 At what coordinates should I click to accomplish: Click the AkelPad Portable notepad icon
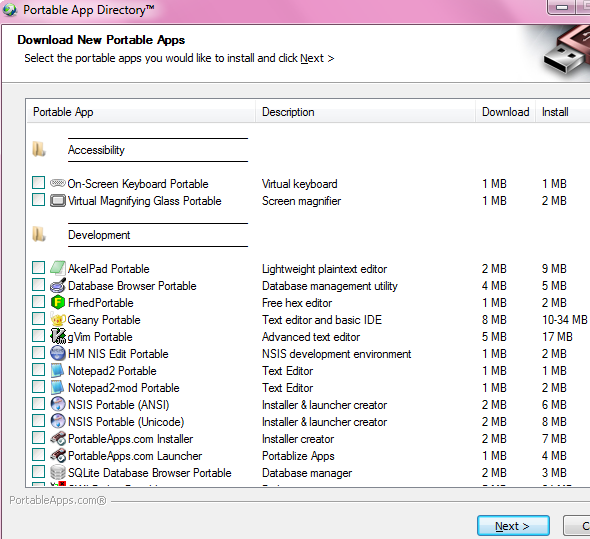58,268
